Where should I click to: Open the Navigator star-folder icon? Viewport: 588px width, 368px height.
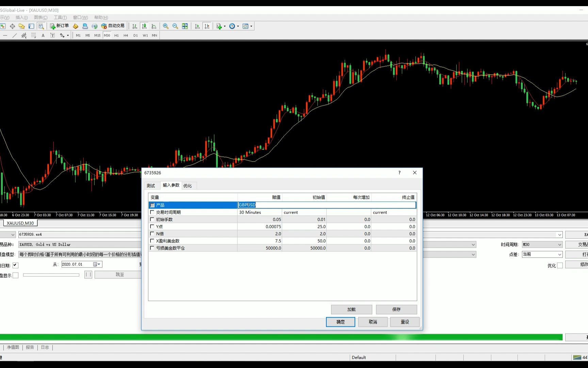[x=22, y=26]
